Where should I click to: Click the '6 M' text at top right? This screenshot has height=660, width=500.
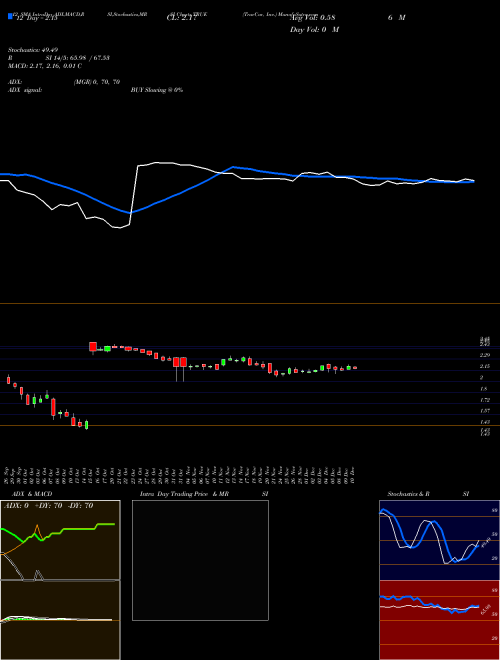(396, 18)
